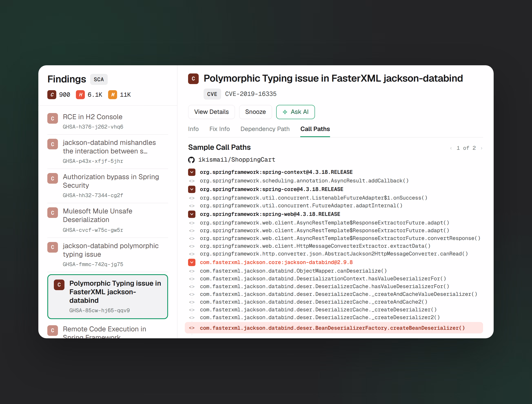Collapse the jackson-databind@2.9.8 section
This screenshot has width=532, height=404.
pyautogui.click(x=192, y=262)
